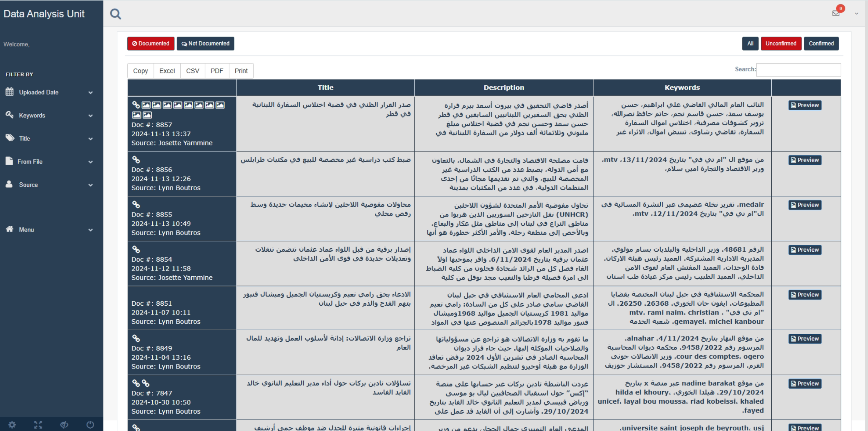This screenshot has height=431, width=868.
Task: Toggle the Not Documented filter button
Action: click(x=205, y=44)
